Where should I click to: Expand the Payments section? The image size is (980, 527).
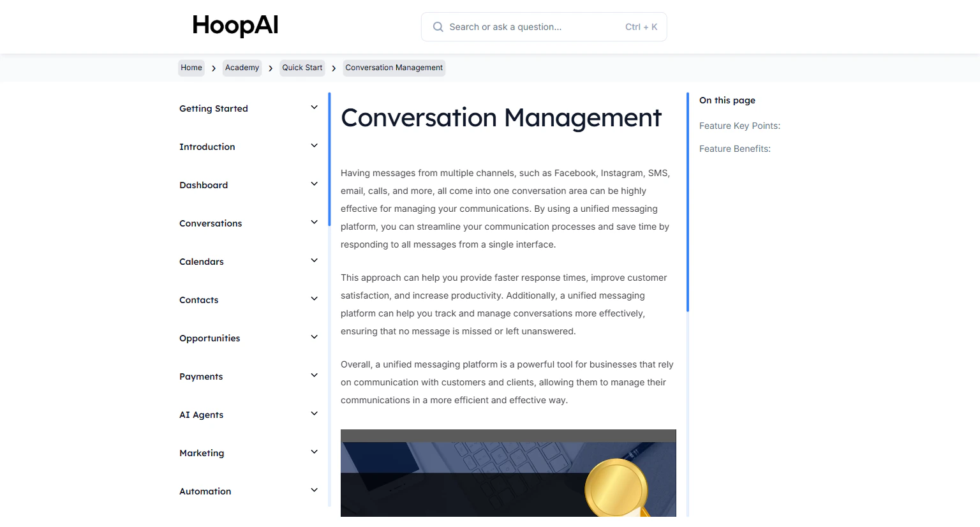pyautogui.click(x=313, y=375)
